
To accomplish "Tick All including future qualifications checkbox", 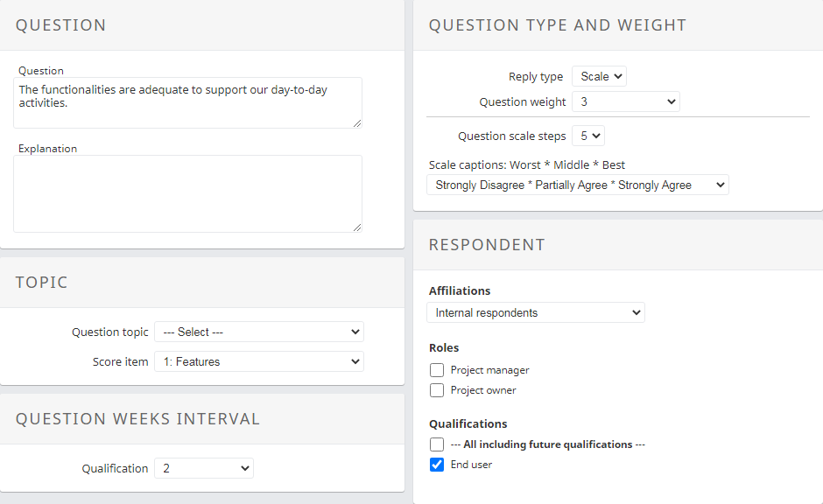I will pyautogui.click(x=437, y=444).
